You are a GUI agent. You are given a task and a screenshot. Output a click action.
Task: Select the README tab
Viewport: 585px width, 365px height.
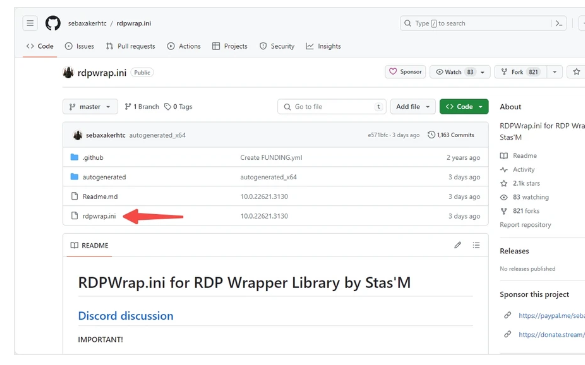[90, 245]
